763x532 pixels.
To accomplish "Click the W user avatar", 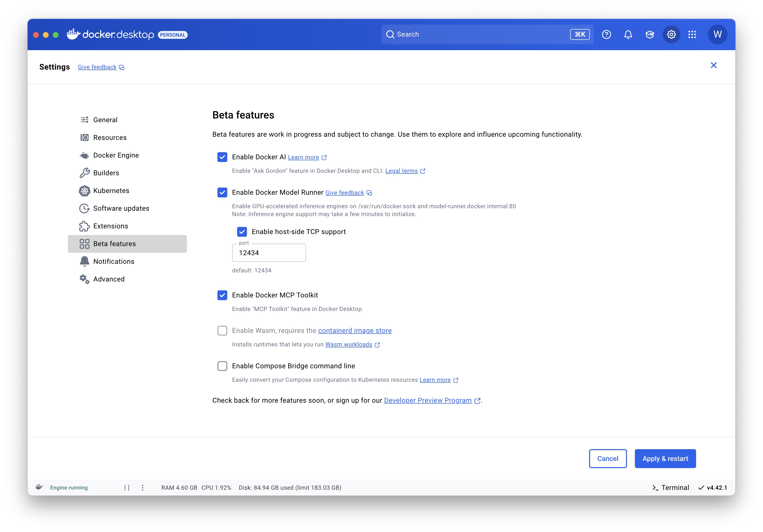I will [717, 34].
